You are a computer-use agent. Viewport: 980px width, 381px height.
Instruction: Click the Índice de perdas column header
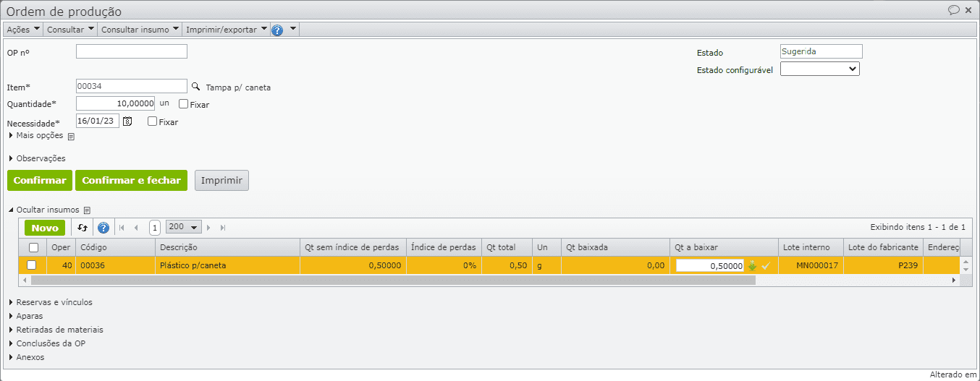click(x=444, y=247)
